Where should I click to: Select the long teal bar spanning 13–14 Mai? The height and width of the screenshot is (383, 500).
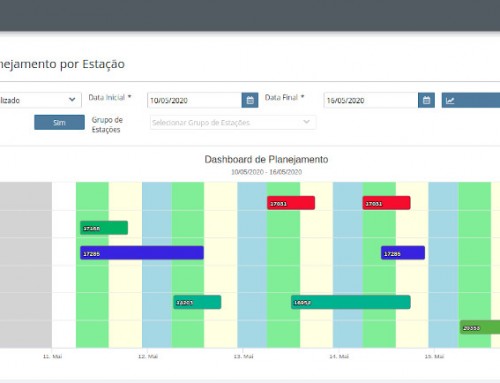point(351,302)
